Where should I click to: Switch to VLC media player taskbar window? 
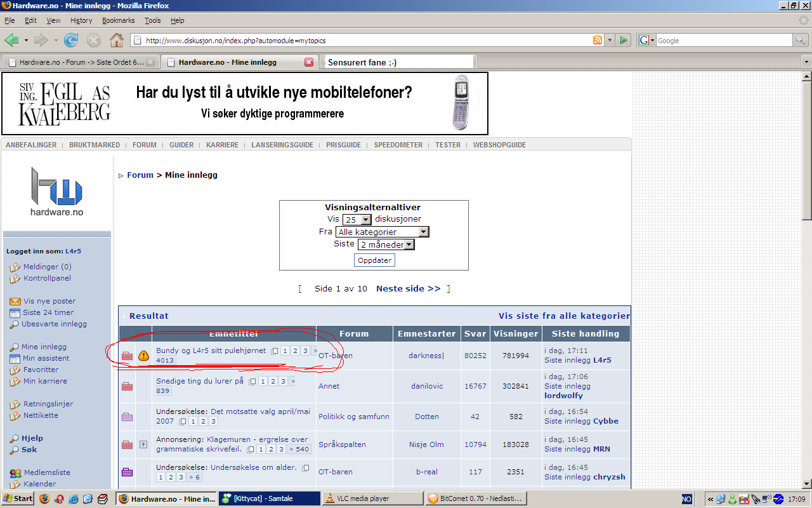point(372,498)
